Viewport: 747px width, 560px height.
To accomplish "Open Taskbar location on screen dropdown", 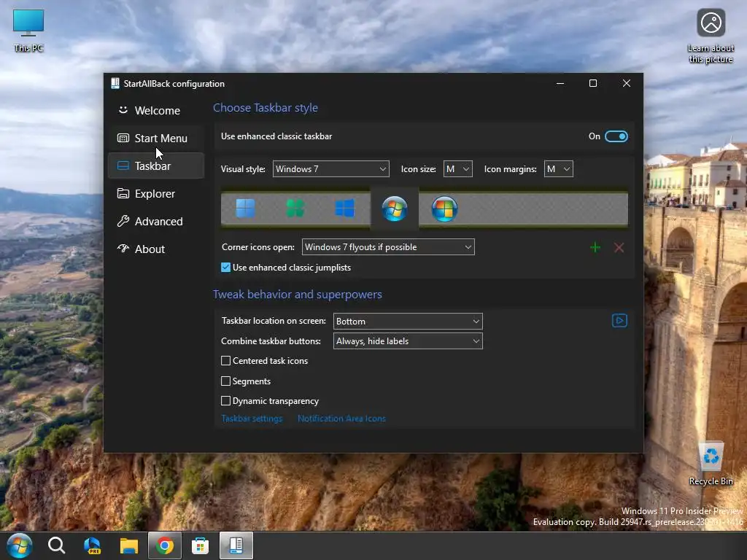I will point(408,322).
